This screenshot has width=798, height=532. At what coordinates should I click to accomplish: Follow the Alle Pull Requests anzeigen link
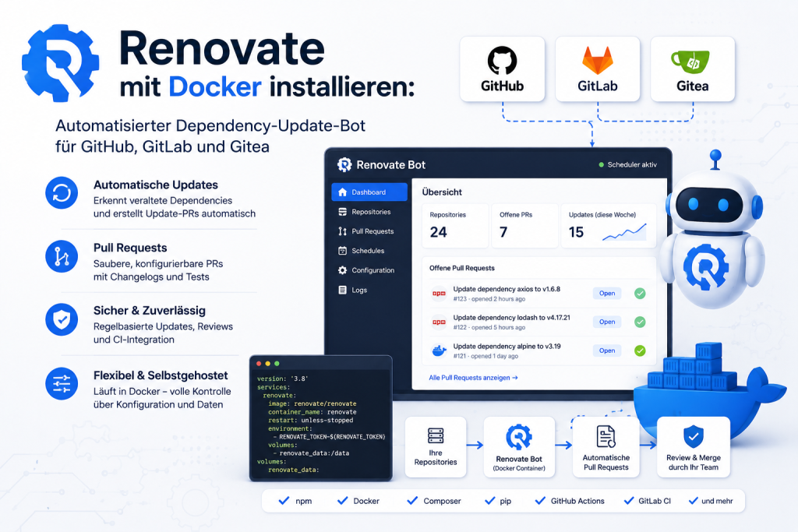pyautogui.click(x=473, y=377)
